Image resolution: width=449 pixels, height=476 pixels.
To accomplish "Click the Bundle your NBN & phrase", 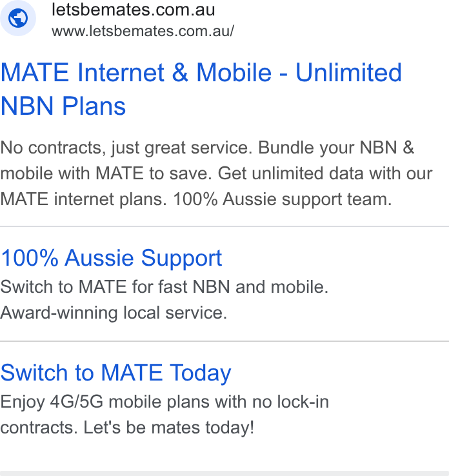I will coord(336,148).
